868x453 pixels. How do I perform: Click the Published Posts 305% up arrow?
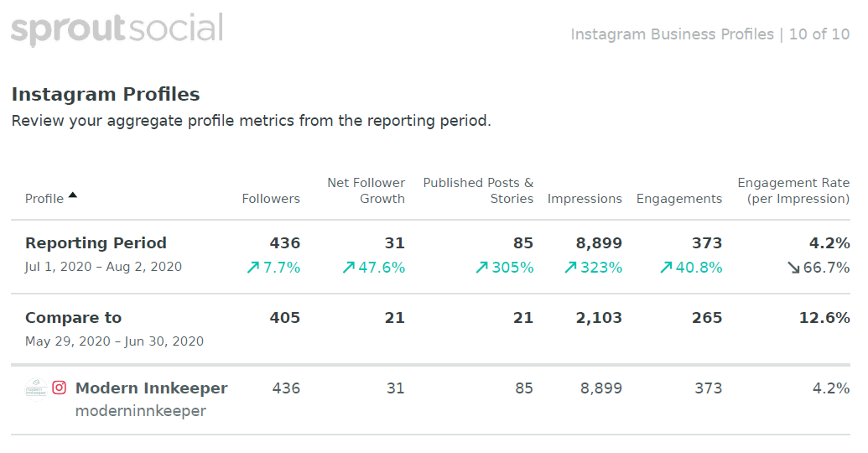pos(481,268)
